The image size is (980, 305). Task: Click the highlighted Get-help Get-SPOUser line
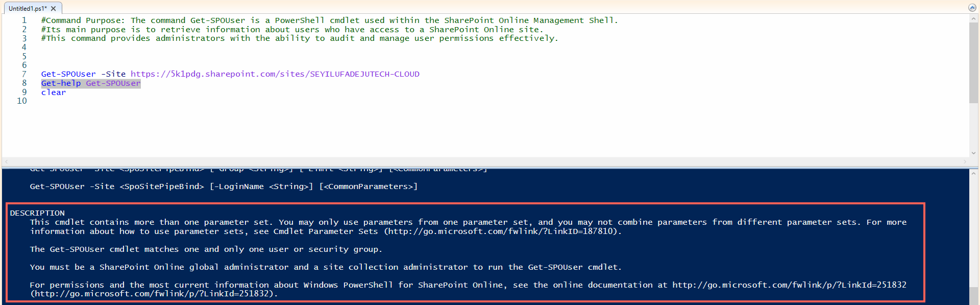coord(91,83)
